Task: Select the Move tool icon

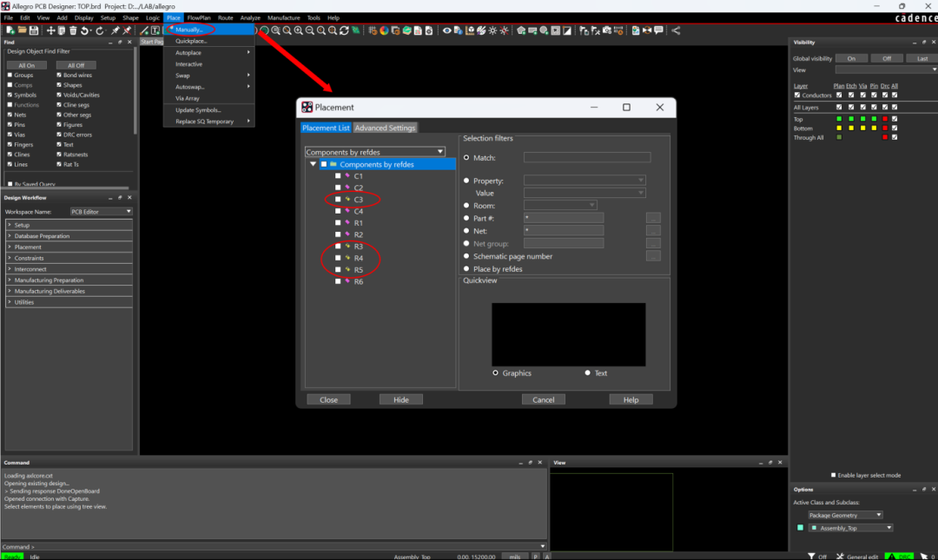Action: coord(51,30)
